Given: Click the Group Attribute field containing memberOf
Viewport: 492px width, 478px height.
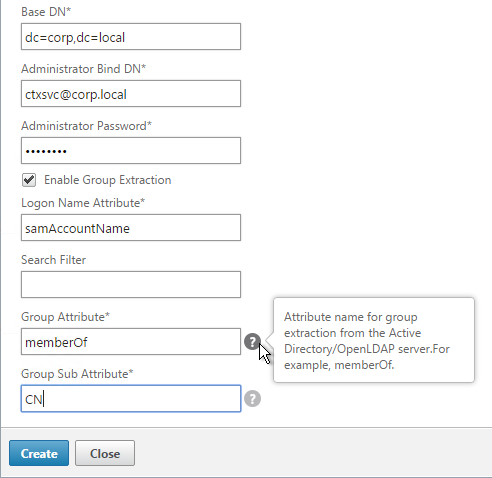Looking at the screenshot, I should (x=131, y=342).
